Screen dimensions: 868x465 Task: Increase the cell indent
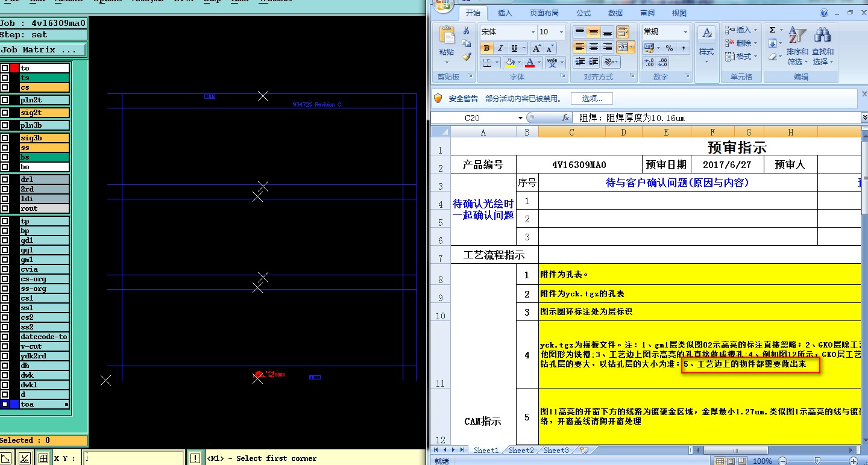click(594, 62)
